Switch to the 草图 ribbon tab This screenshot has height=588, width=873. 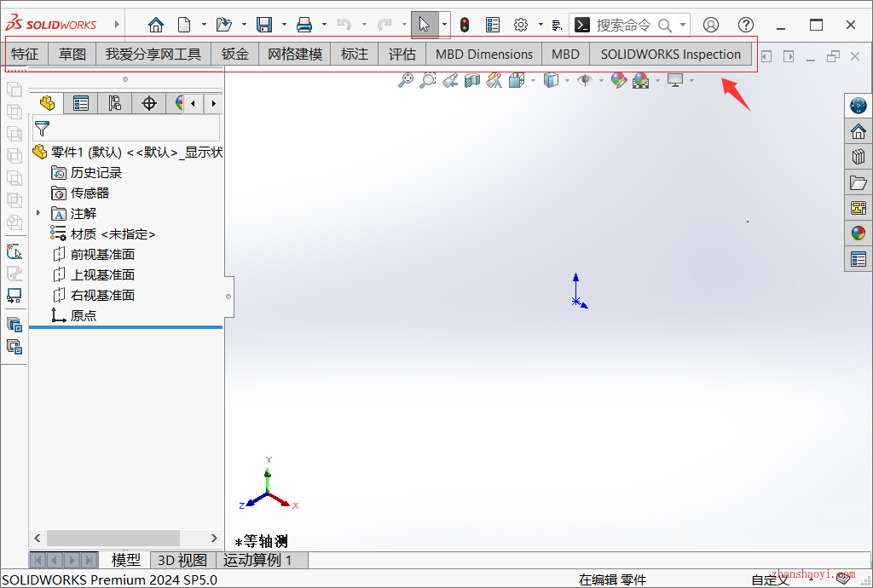coord(72,55)
